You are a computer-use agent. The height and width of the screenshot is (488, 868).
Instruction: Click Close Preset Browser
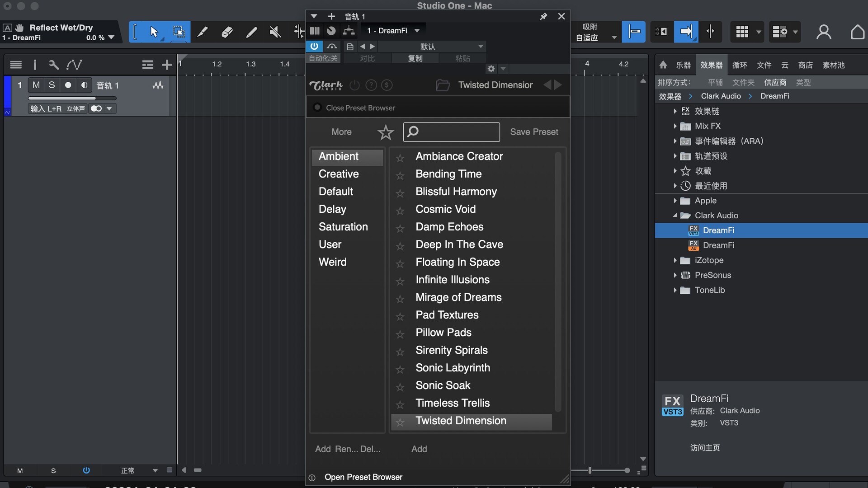(x=360, y=108)
